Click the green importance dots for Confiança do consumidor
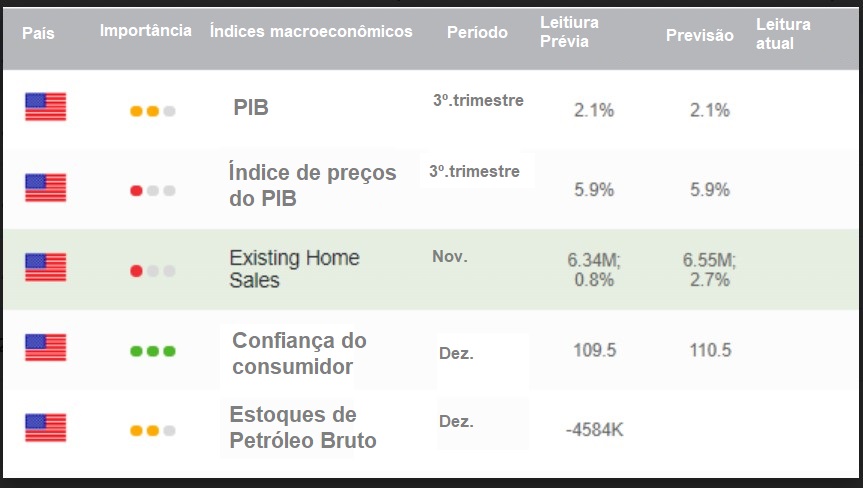The image size is (863, 488). pyautogui.click(x=152, y=351)
